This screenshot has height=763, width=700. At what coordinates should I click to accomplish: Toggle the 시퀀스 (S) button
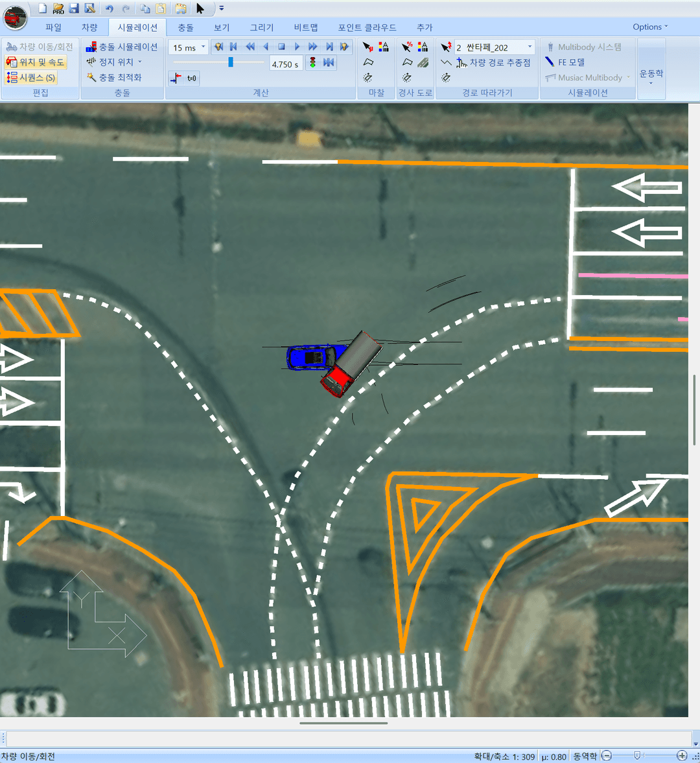(30, 78)
